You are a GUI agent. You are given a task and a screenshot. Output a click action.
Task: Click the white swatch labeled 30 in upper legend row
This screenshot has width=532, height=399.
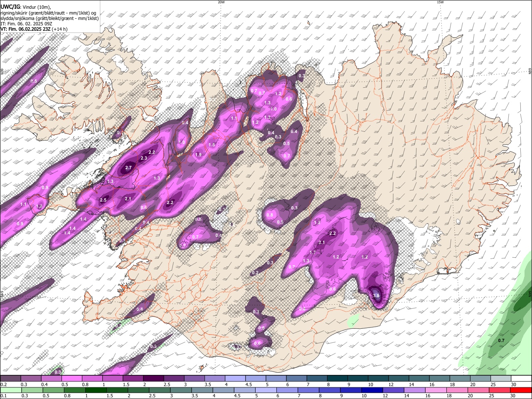coord(521,379)
